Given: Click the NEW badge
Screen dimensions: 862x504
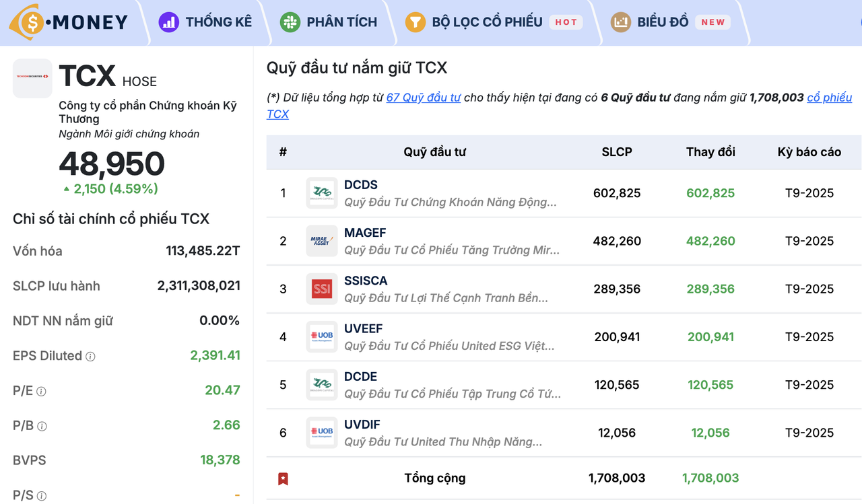Looking at the screenshot, I should click(713, 22).
